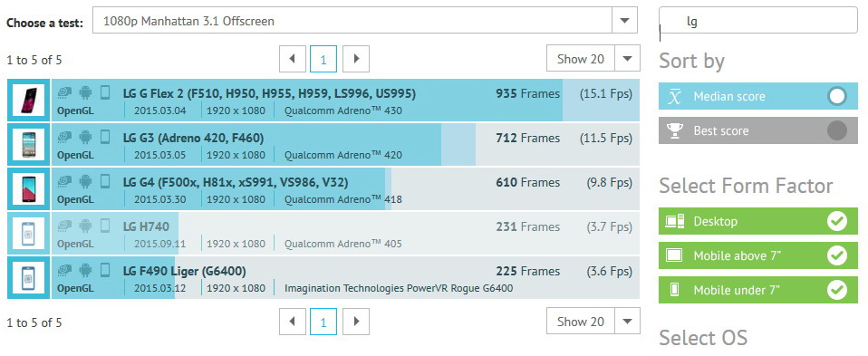This screenshot has height=356, width=868.
Task: Select page 1 in top pagination
Action: [323, 59]
